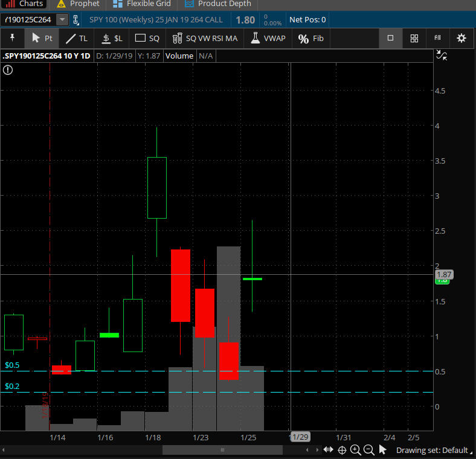Switch to single chart layout view
Screen dimensions: 476x459
390,38
